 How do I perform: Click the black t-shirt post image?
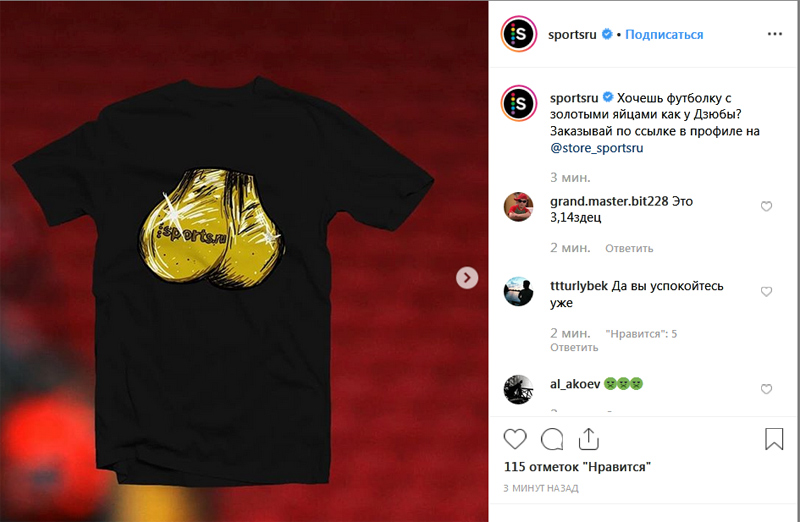(x=244, y=261)
